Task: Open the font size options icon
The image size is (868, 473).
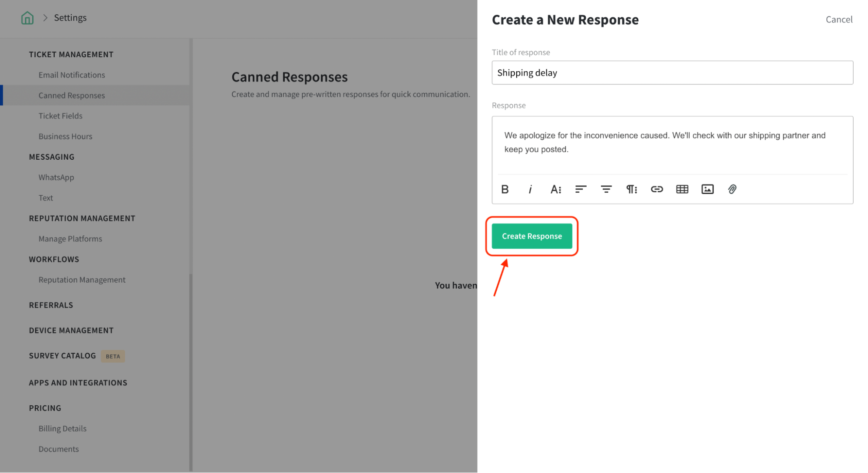Action: click(555, 189)
